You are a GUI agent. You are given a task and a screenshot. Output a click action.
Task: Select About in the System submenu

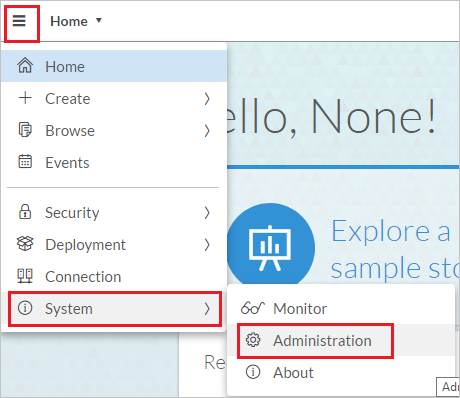[x=341, y=372]
